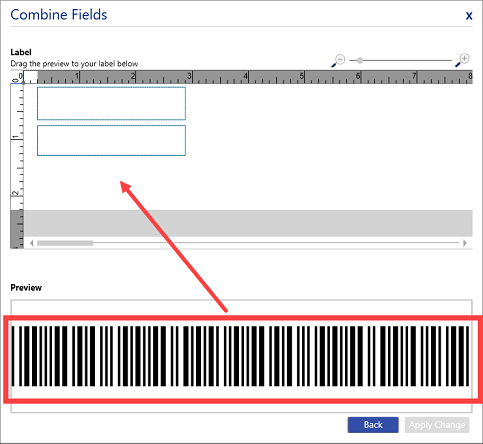Click the right arrow of the horizontal scrollbar
The image size is (483, 444).
tap(465, 243)
